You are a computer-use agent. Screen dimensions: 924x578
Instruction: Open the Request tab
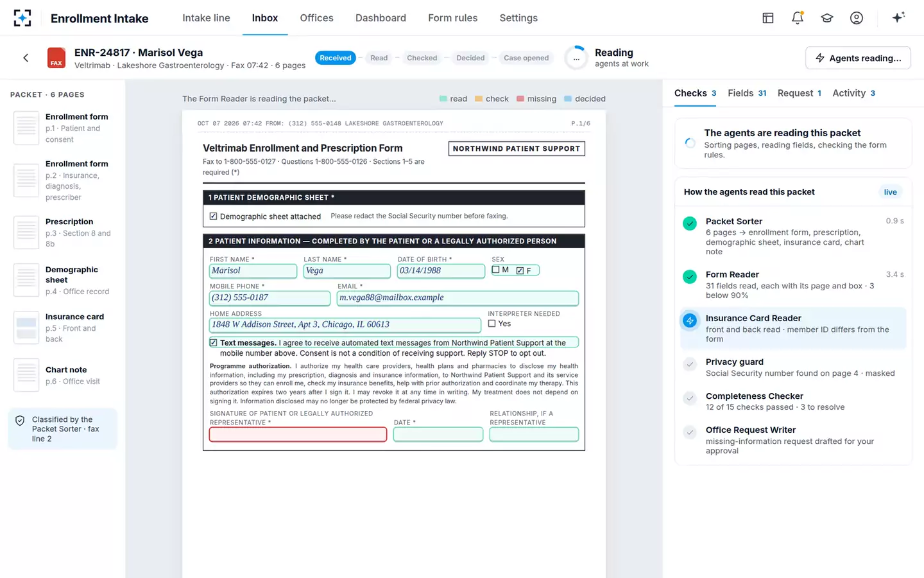coord(800,93)
